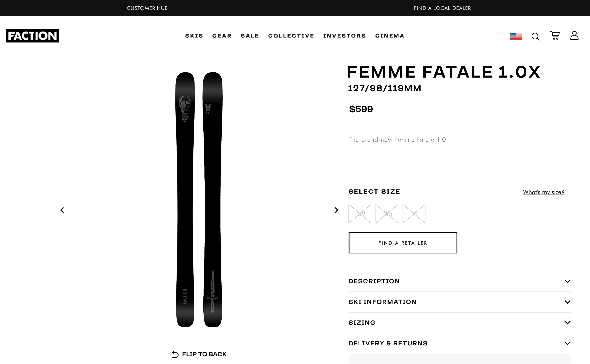
Task: Change region using the US flag icon
Action: pos(516,36)
